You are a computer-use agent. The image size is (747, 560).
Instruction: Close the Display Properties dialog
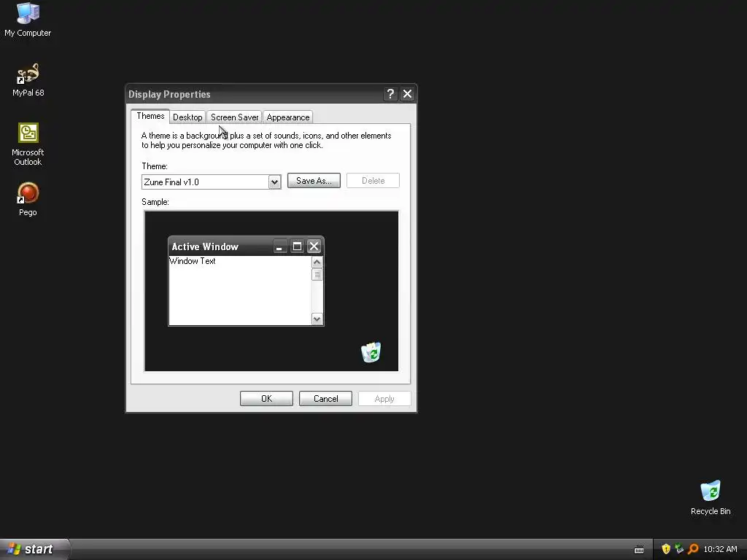tap(407, 94)
